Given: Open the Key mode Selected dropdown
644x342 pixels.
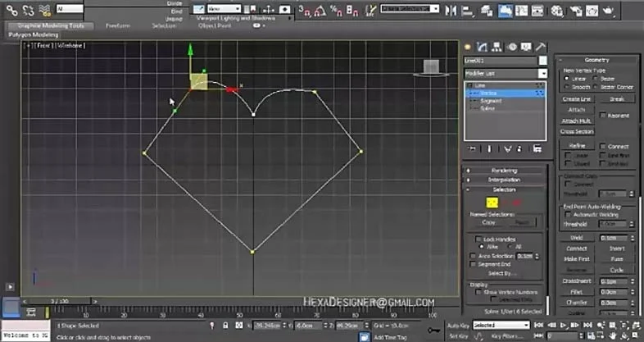Looking at the screenshot, I should (501, 325).
